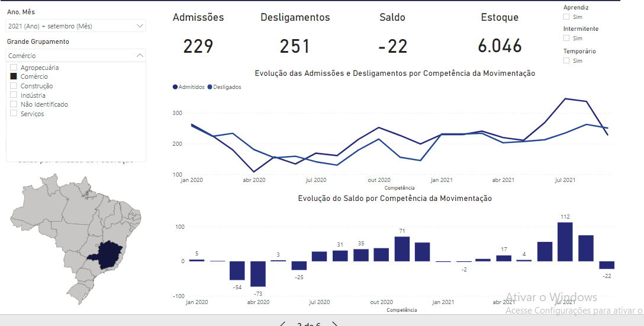Click the Desligados legend marker
This screenshot has height=326, width=644.
point(210,87)
